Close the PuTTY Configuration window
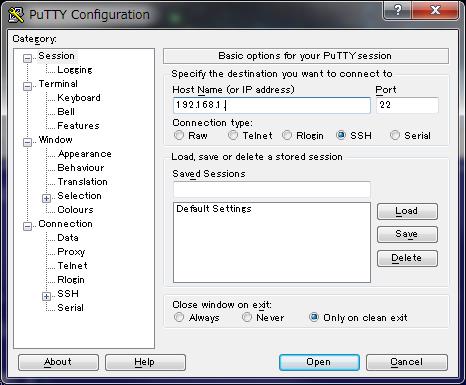The width and height of the screenshot is (466, 385). (435, 10)
